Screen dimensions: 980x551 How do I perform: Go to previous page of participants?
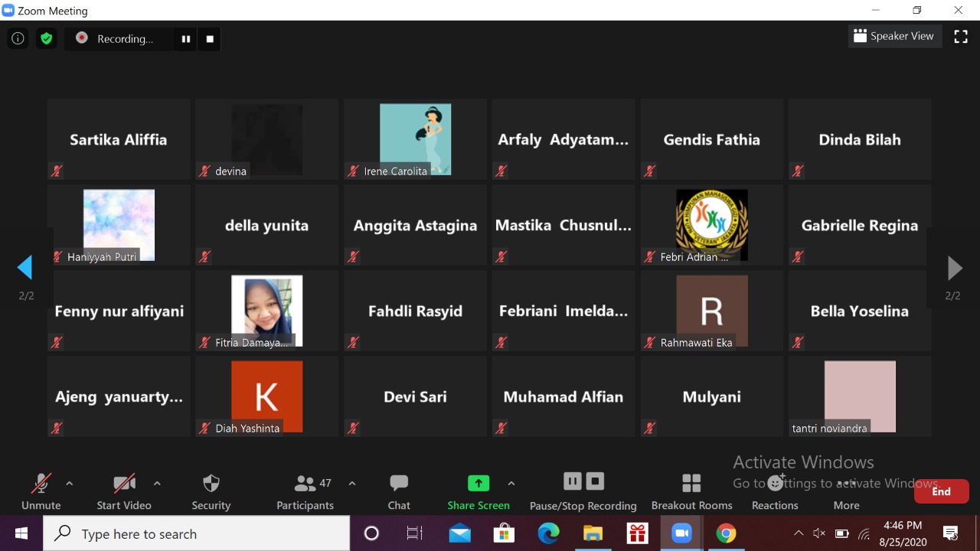point(25,268)
